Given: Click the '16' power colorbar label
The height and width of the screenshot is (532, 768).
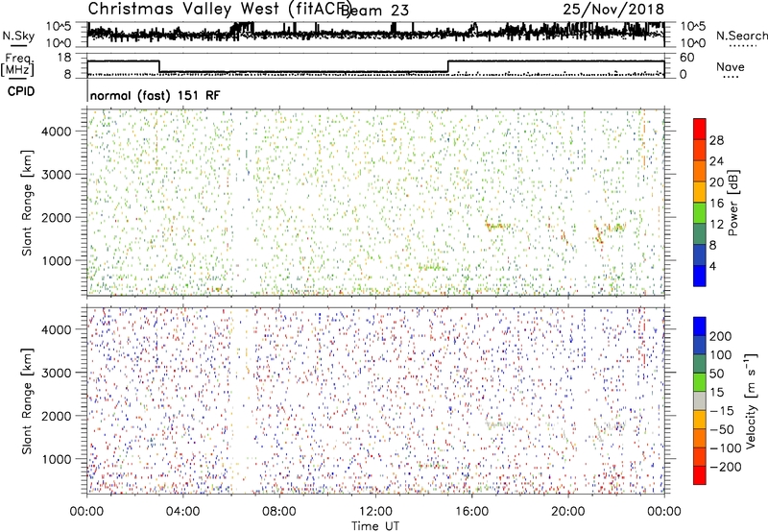Looking at the screenshot, I should tap(716, 204).
